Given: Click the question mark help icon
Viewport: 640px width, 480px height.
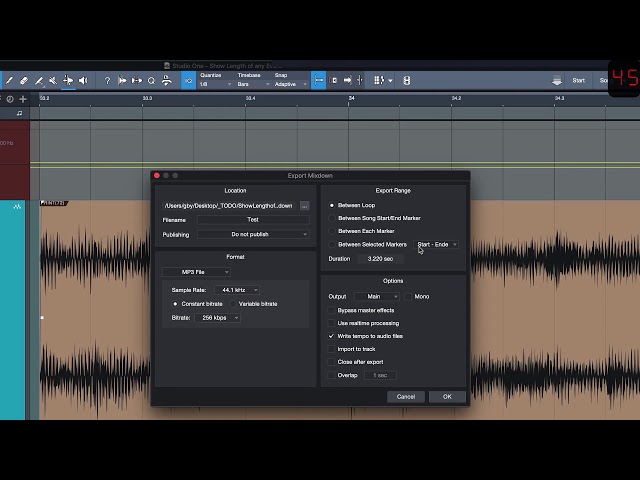Looking at the screenshot, I should [x=107, y=80].
